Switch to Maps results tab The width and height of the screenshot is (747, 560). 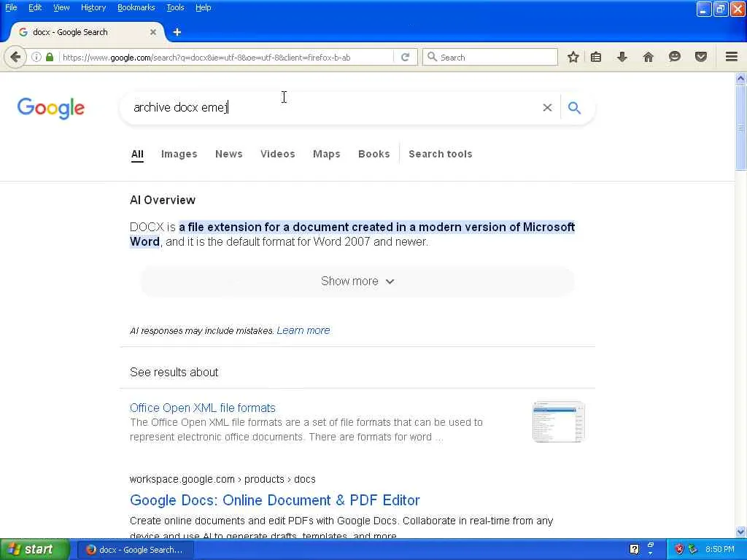click(x=327, y=154)
